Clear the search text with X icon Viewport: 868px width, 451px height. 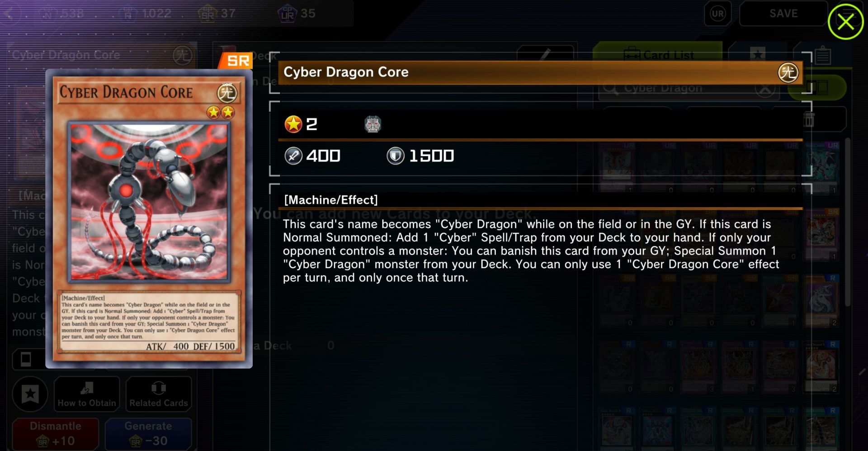click(765, 89)
